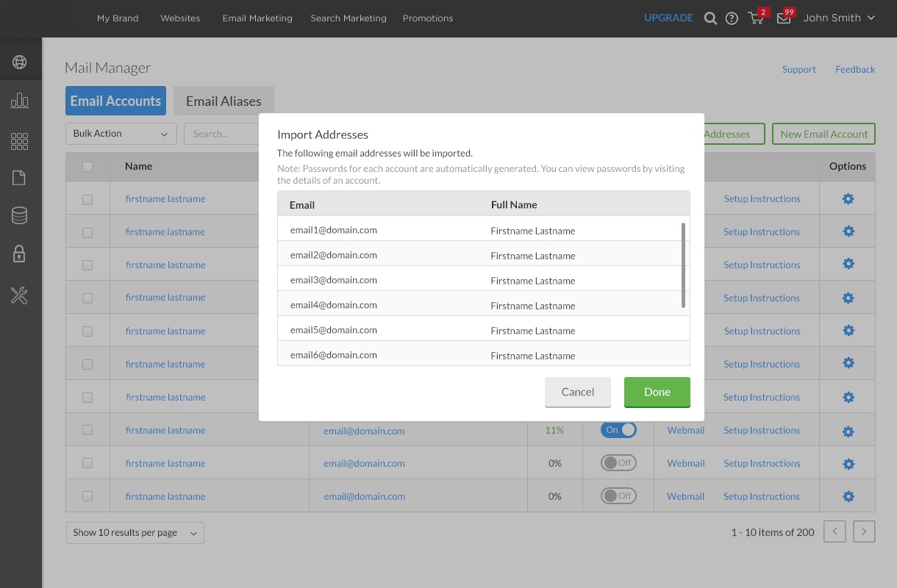
Task: Open the shopping cart with 2 items
Action: pyautogui.click(x=756, y=18)
